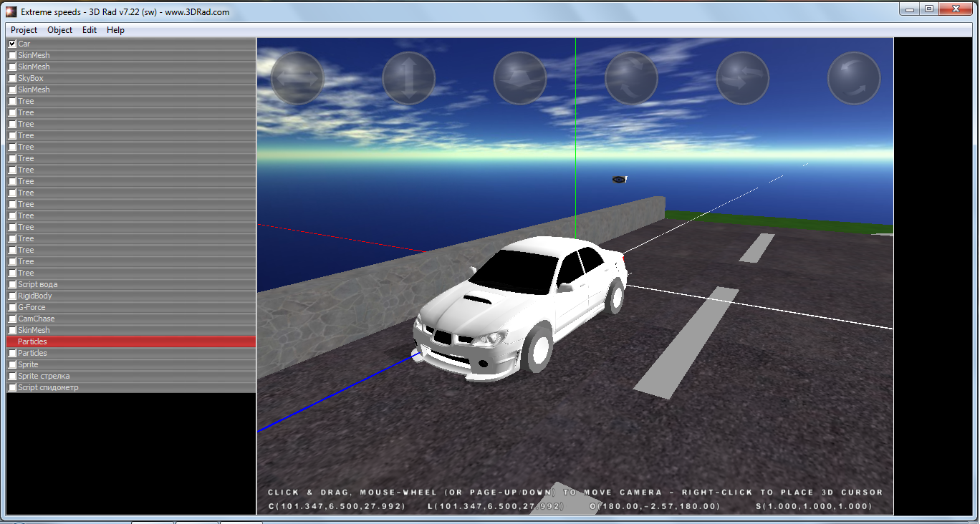The height and width of the screenshot is (524, 980).
Task: Click the S(1.000,1.000,1.000) scale readout
Action: pos(814,506)
